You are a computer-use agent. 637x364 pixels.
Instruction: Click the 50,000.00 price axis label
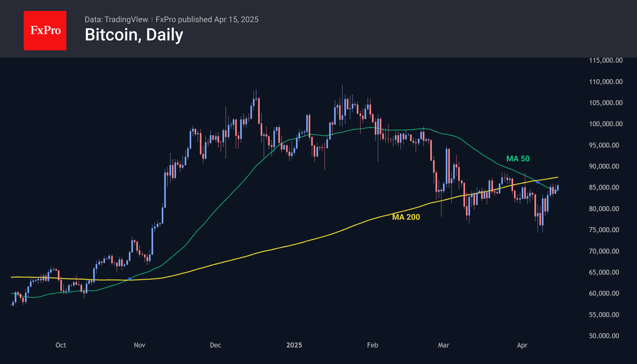click(x=604, y=336)
